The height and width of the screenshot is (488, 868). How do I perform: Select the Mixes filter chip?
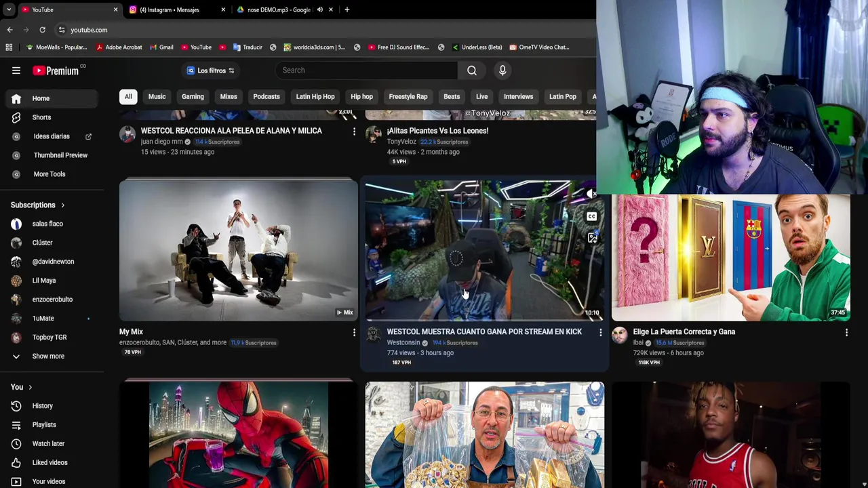point(229,96)
